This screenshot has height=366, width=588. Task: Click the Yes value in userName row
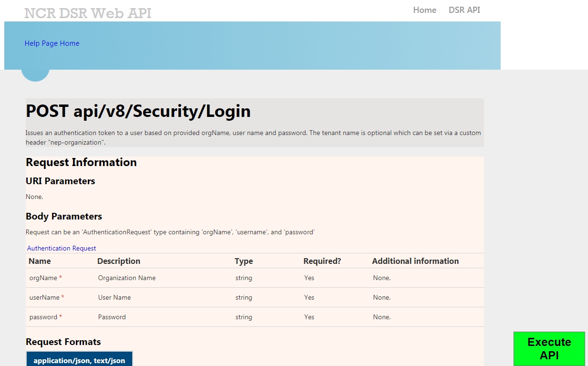[x=309, y=297]
